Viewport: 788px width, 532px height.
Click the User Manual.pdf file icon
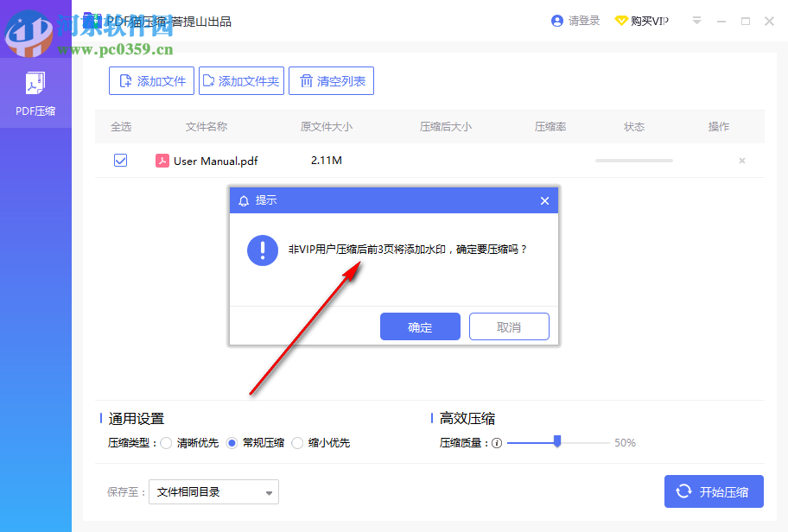161,161
